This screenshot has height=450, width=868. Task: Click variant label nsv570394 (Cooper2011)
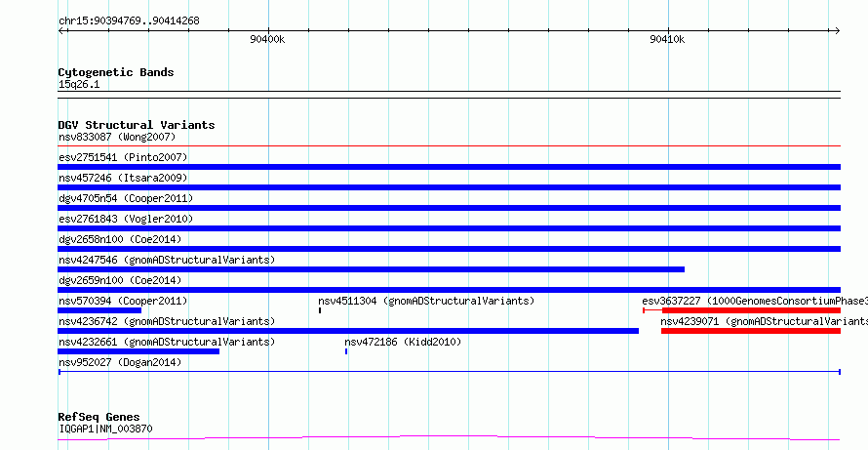click(x=123, y=301)
